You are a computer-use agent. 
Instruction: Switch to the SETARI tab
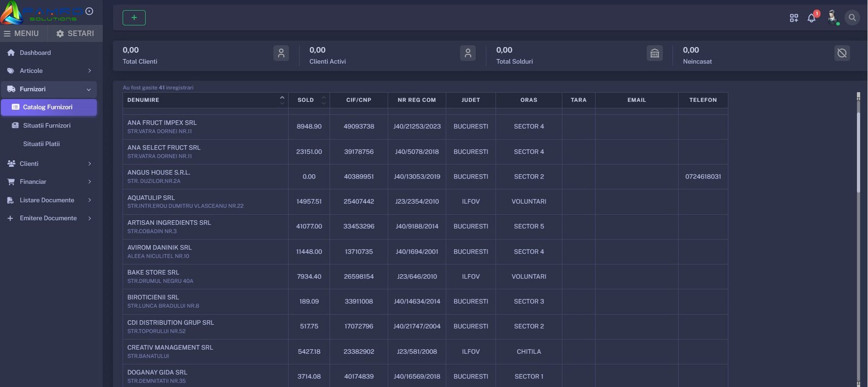pyautogui.click(x=75, y=34)
